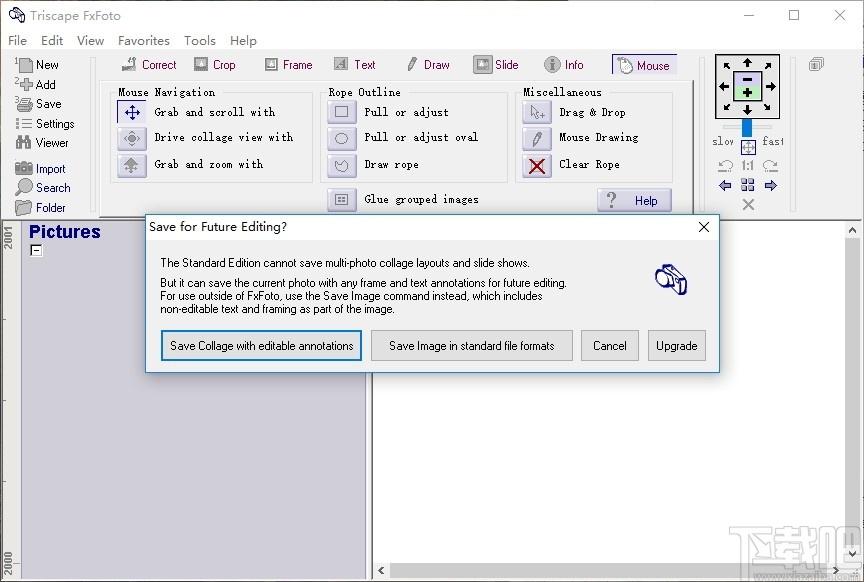Viewport: 864px width, 582px height.
Task: Click the zoom in plus in navigation pad
Action: [x=747, y=93]
